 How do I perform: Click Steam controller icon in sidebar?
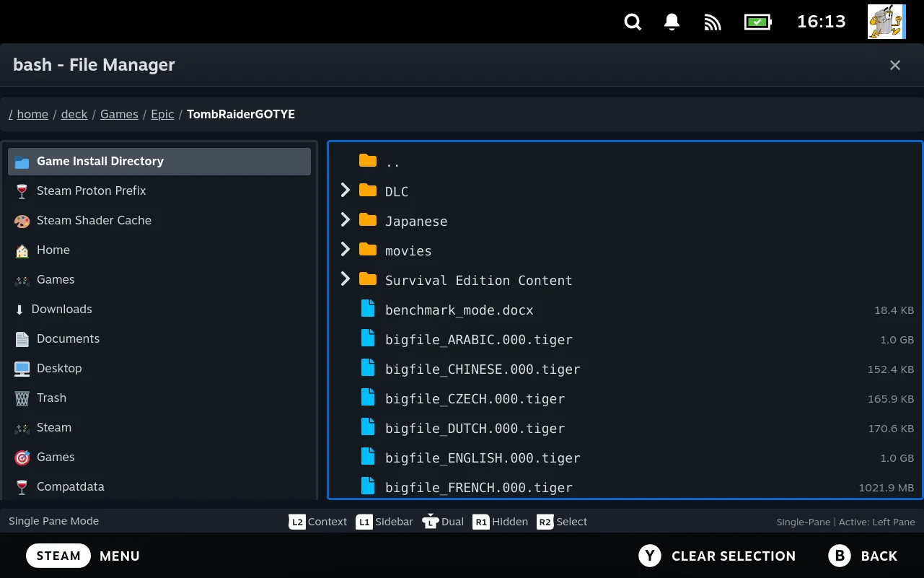pos(22,428)
